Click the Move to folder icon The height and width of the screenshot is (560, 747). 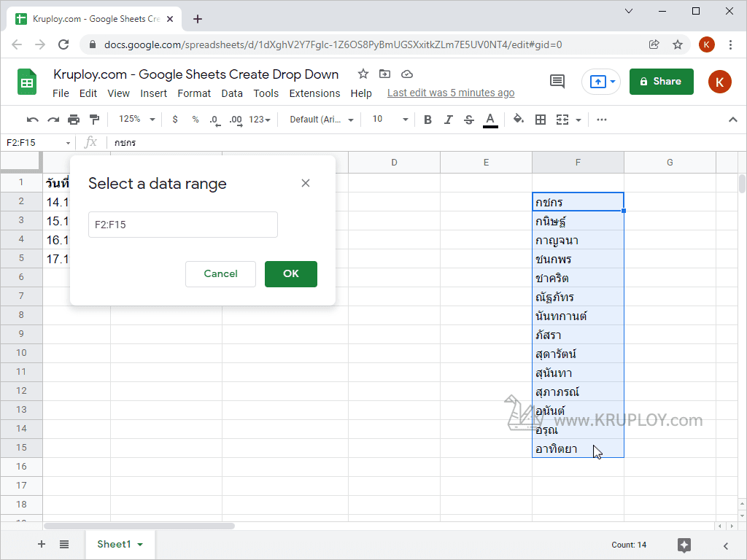pos(384,74)
